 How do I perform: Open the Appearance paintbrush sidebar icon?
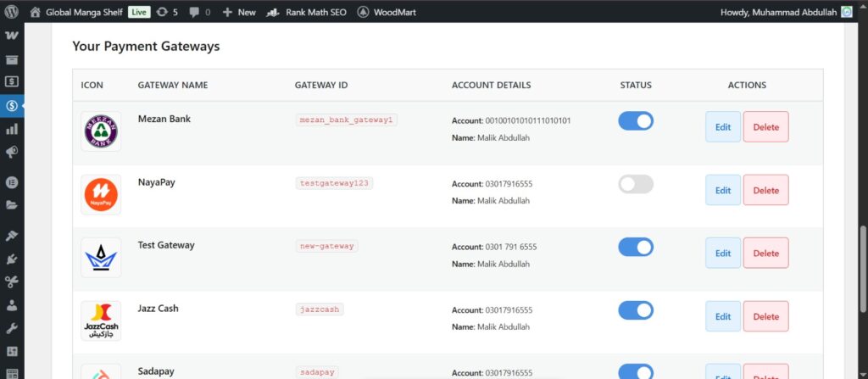(12, 236)
